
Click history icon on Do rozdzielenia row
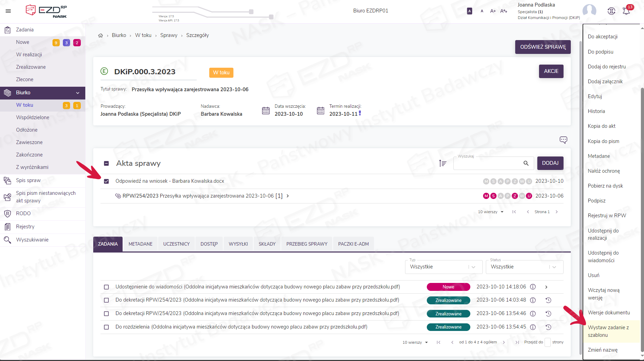coord(548,327)
